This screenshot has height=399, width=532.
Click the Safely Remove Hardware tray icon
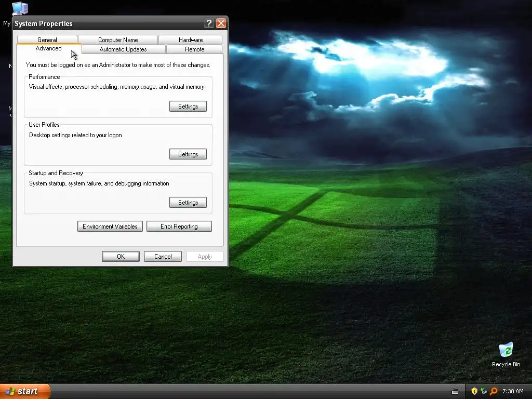tap(484, 391)
